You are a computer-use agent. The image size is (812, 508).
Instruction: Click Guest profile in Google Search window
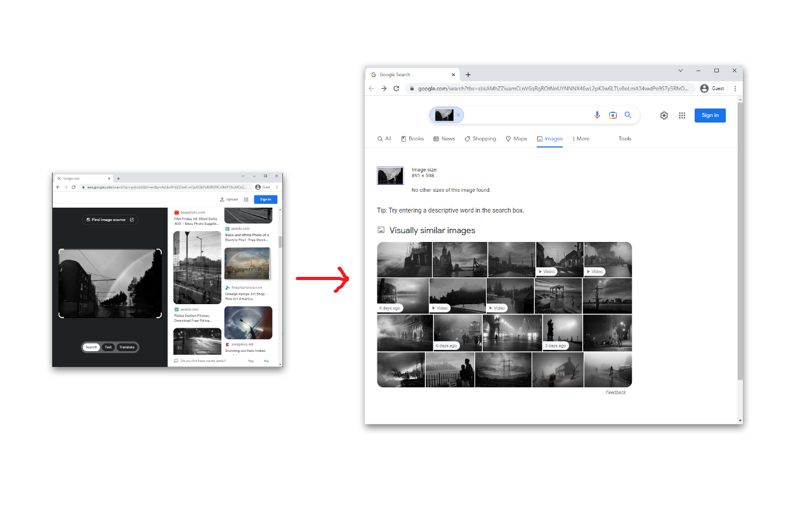(x=712, y=88)
